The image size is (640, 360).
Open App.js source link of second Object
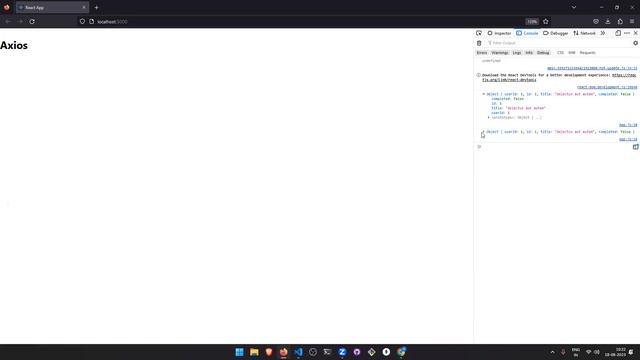point(628,139)
